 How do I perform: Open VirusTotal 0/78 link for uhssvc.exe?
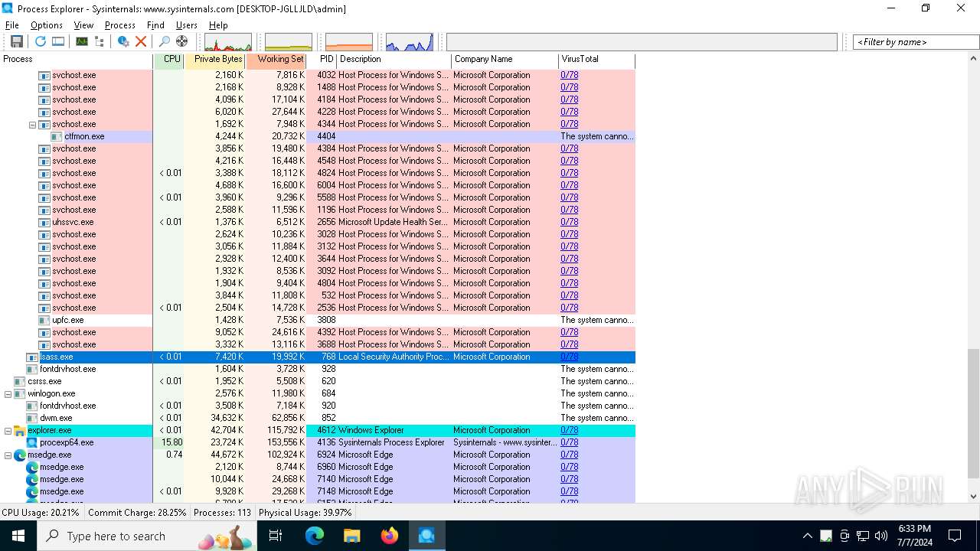[x=570, y=222]
